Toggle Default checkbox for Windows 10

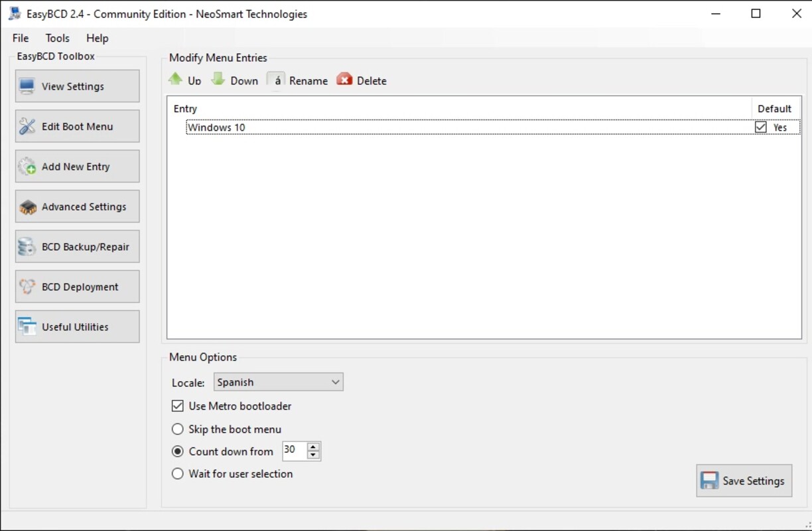click(x=761, y=127)
